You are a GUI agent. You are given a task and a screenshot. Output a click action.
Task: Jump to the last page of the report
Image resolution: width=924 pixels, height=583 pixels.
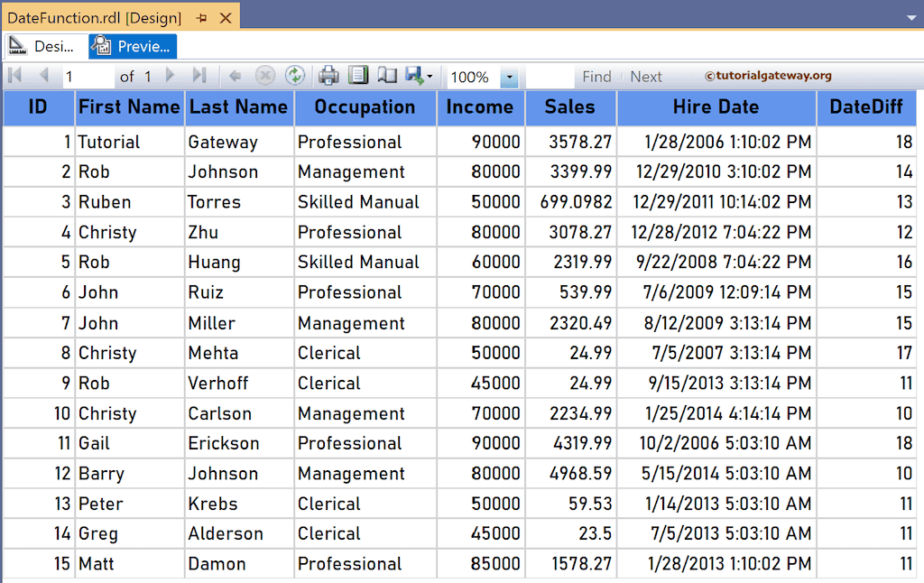coord(200,77)
